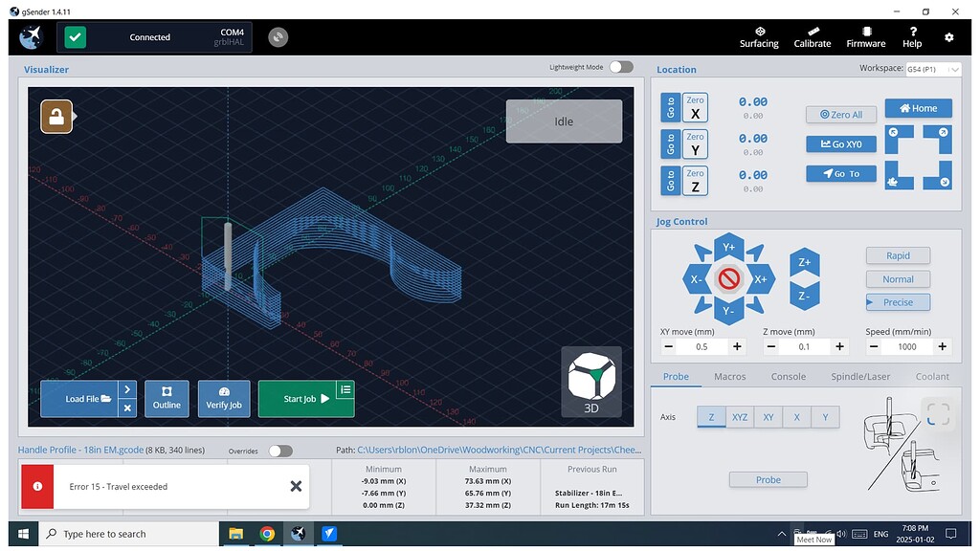The width and height of the screenshot is (980, 551).
Task: Toggle Lightweight Mode switch
Action: pos(621,67)
